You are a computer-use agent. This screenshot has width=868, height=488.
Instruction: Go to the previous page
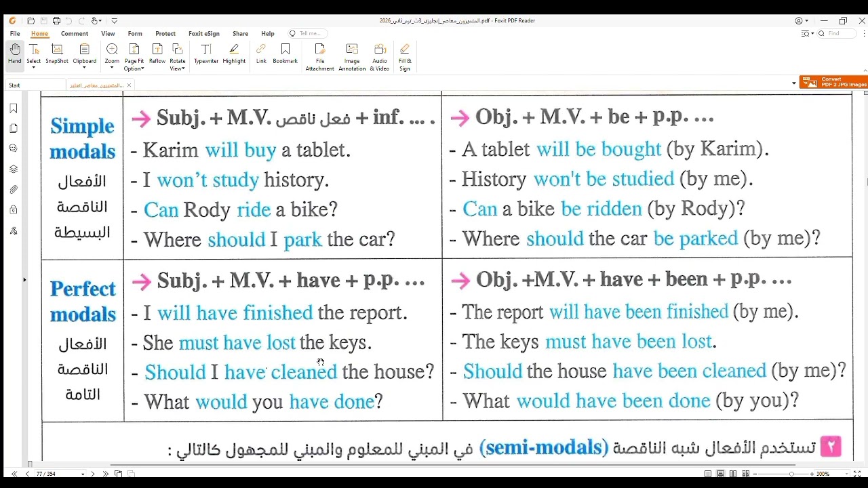pos(27,474)
